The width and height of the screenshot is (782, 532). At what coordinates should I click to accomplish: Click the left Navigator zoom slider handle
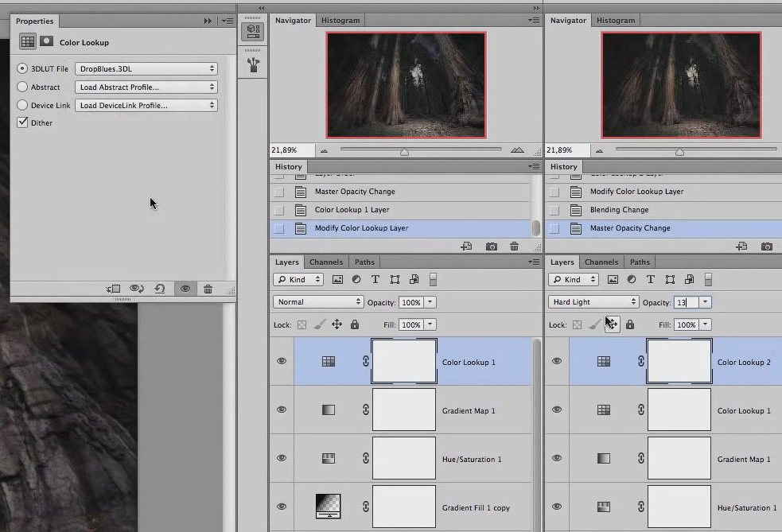tap(404, 151)
